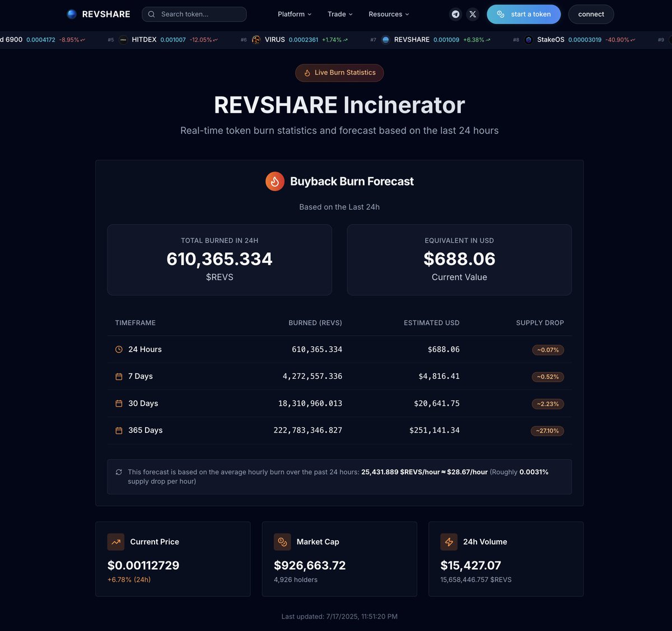Viewport: 672px width, 631px height.
Task: Click the start a token button
Action: (524, 14)
